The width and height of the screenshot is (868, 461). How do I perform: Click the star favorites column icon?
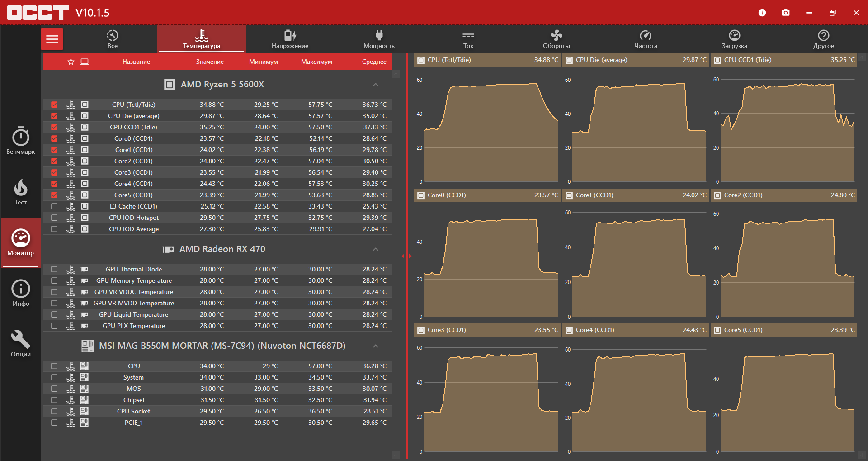[x=71, y=62]
